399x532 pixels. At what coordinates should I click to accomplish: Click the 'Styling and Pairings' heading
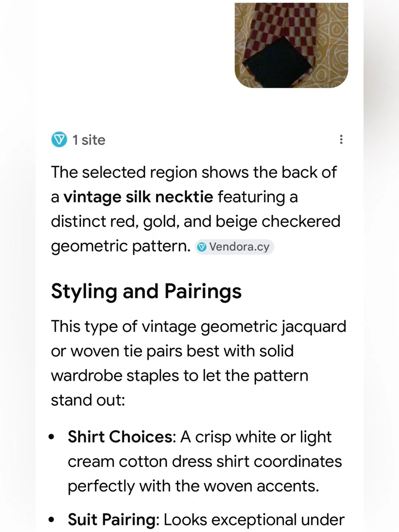pos(146,291)
